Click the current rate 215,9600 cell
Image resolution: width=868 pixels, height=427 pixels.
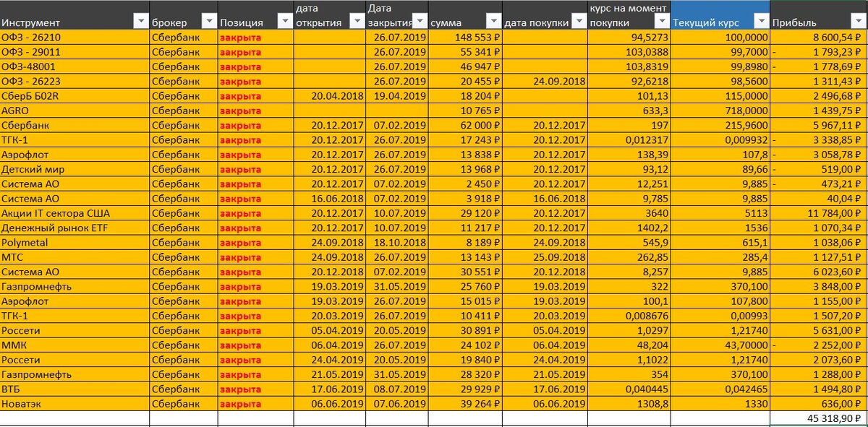(720, 125)
